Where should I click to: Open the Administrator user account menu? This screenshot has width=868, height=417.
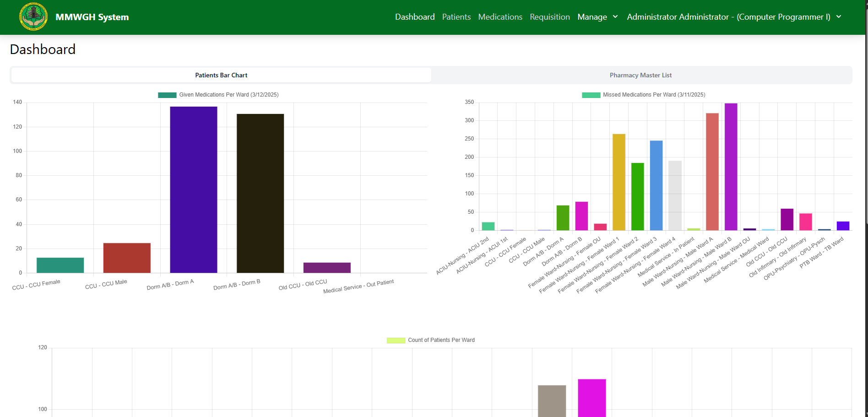point(728,17)
